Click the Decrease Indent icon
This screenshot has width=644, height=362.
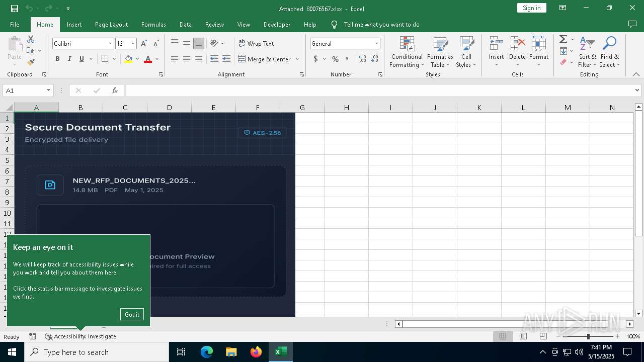(214, 59)
